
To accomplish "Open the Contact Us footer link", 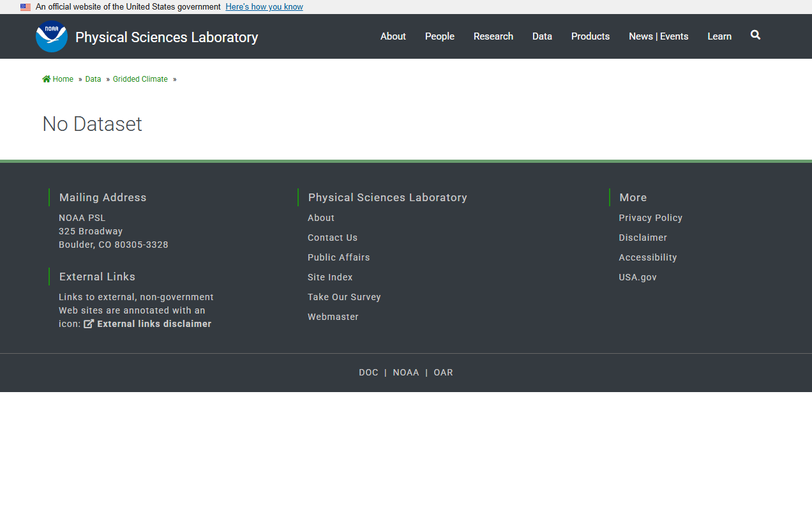I will click(332, 238).
